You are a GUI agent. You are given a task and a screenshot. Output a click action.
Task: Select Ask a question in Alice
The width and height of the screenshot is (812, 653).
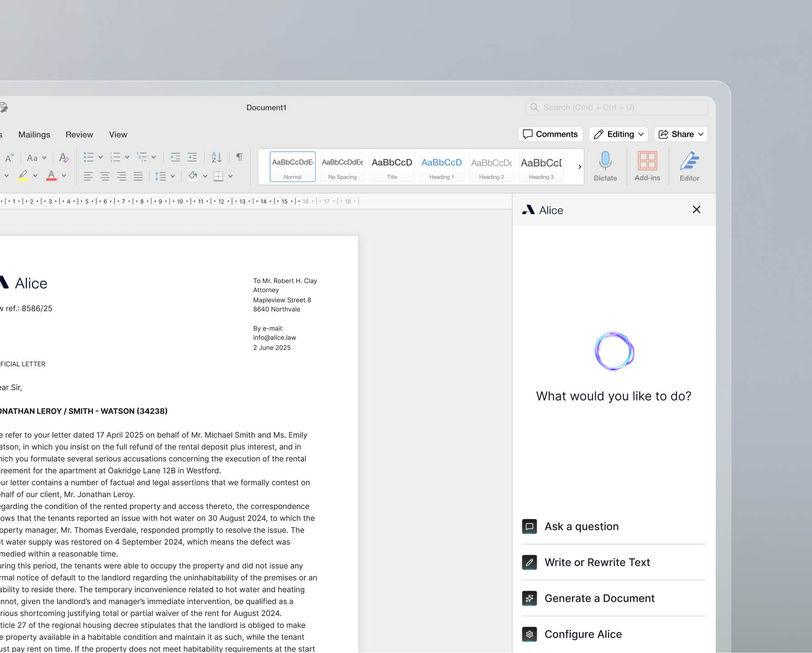614,526
